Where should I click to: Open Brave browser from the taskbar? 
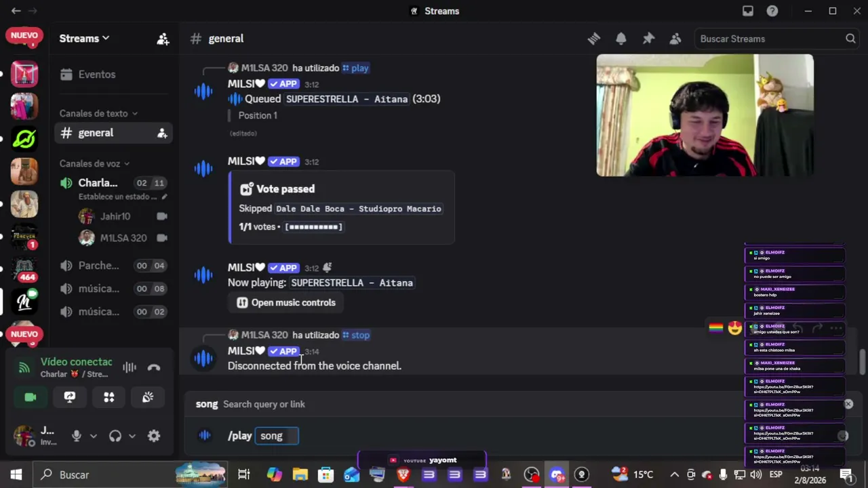coord(403,474)
